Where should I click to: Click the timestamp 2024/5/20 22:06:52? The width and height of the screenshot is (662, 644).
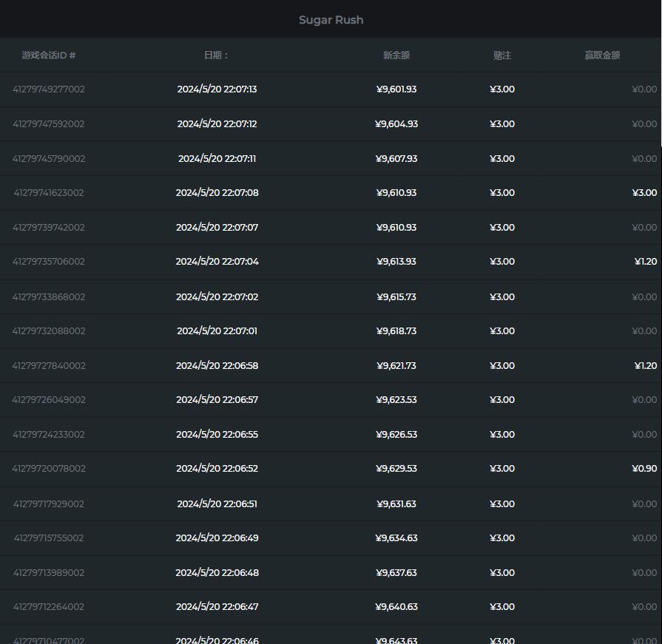(x=217, y=469)
